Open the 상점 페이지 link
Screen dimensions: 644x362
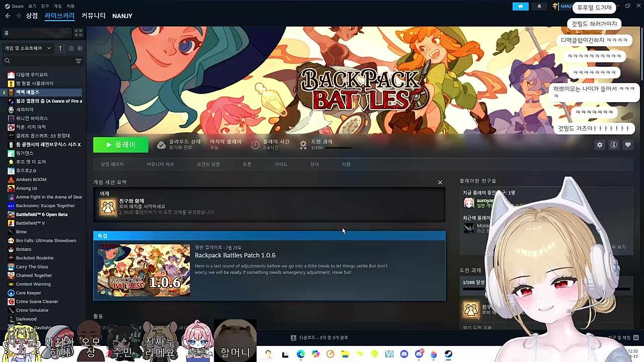click(112, 164)
